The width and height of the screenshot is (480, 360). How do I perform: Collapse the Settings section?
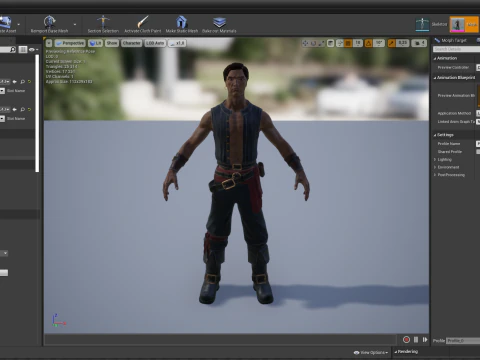point(435,135)
